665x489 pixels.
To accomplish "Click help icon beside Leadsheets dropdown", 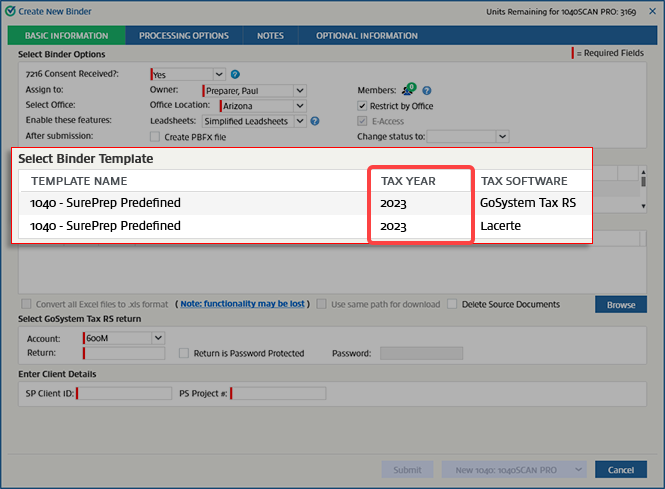I will pos(315,121).
